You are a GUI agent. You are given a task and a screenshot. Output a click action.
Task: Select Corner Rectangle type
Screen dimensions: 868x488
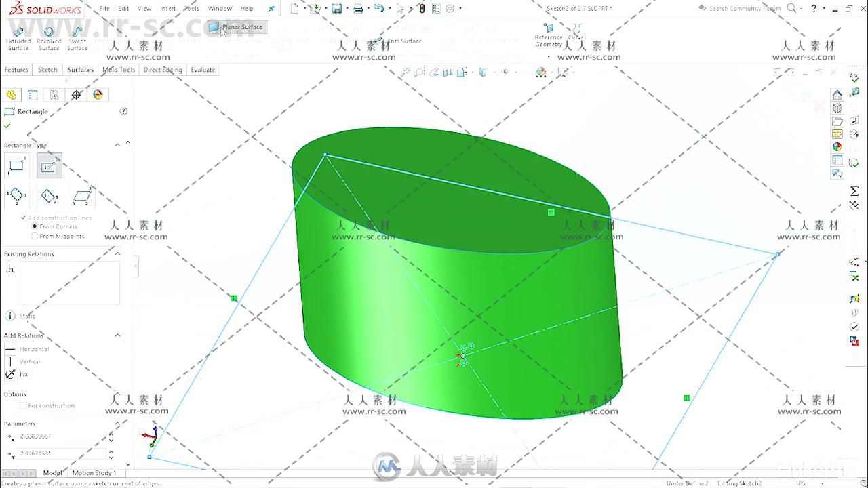click(16, 166)
